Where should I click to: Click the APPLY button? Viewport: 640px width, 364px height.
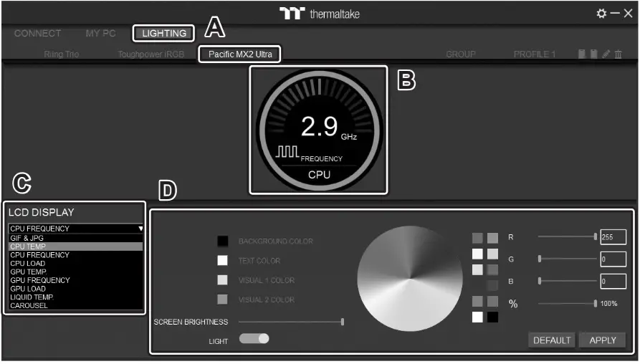pos(603,340)
